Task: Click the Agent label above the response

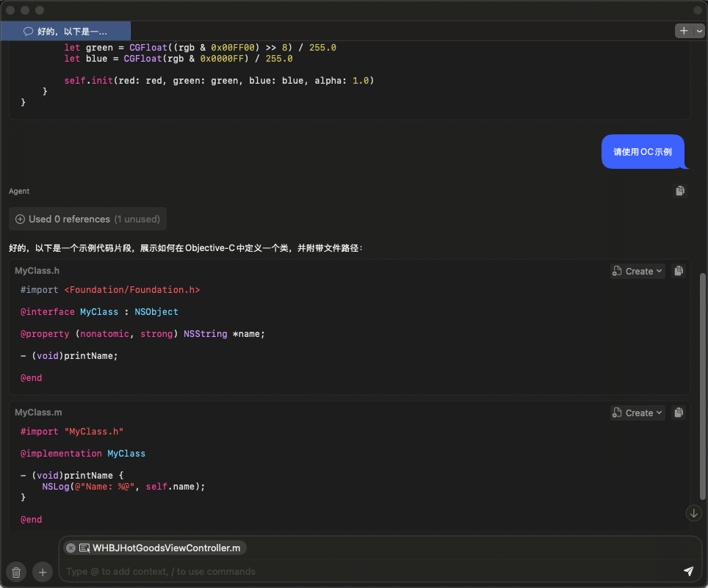Action: 19,192
